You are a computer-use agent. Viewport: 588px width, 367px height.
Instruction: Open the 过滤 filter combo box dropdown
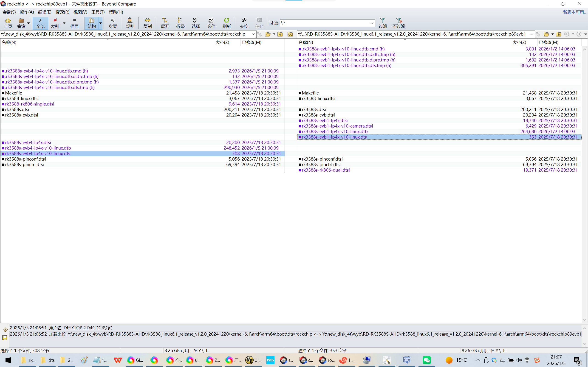(372, 23)
